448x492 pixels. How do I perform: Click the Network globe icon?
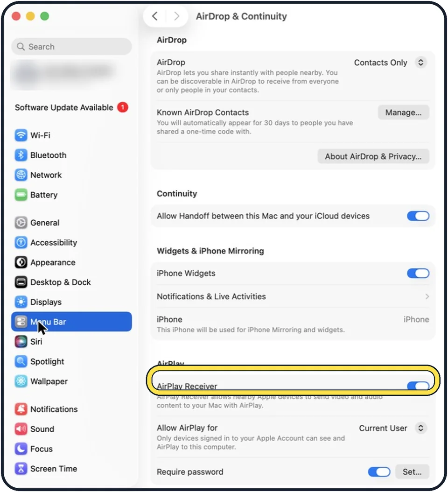[21, 175]
